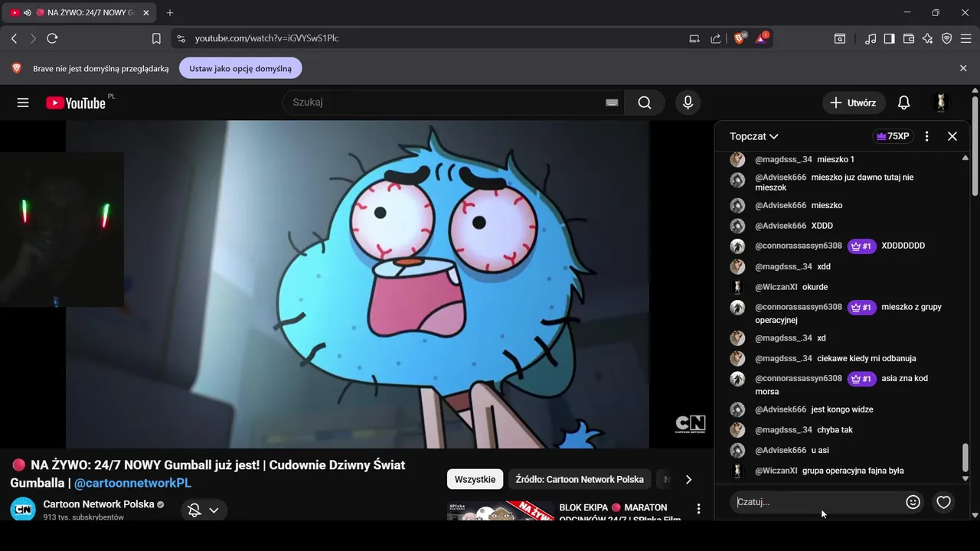Viewport: 980px width, 551px height.
Task: Open YouTube notifications bell
Action: (x=903, y=103)
